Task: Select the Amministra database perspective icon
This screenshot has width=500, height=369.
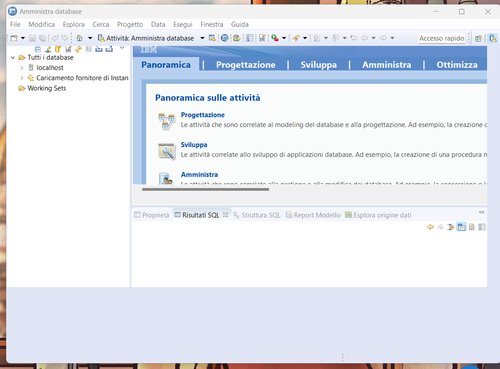Action: click(x=493, y=38)
